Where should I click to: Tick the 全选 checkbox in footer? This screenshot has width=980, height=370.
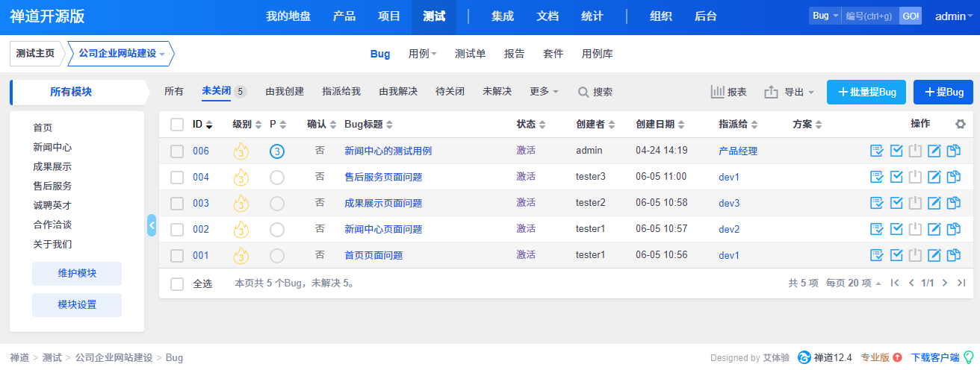177,284
